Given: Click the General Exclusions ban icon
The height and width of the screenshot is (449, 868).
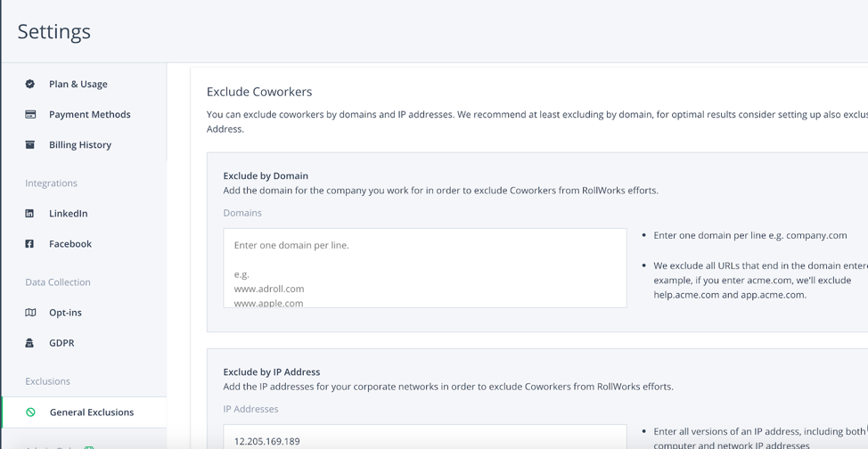Looking at the screenshot, I should tap(31, 412).
